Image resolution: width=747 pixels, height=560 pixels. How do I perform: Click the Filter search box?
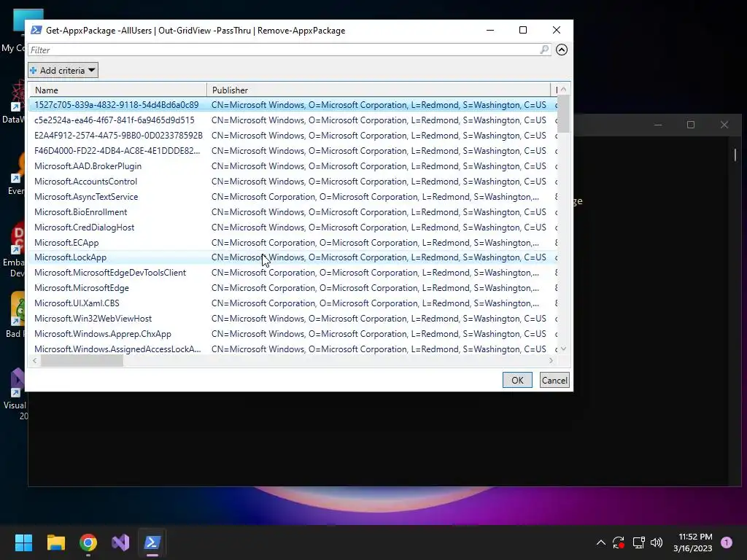pos(289,50)
